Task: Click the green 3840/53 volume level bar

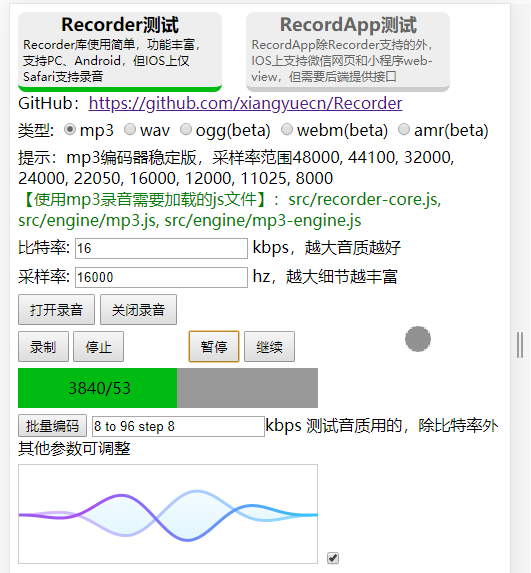Action: [x=98, y=388]
